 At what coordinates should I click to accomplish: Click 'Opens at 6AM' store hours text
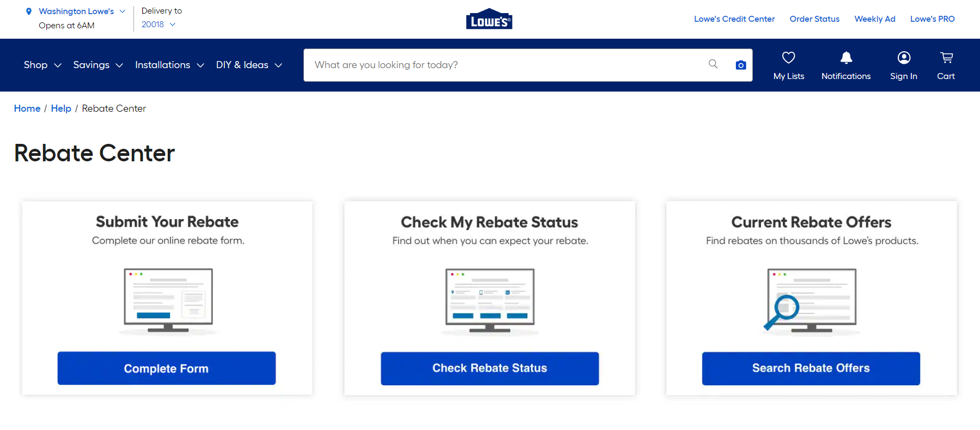[66, 26]
